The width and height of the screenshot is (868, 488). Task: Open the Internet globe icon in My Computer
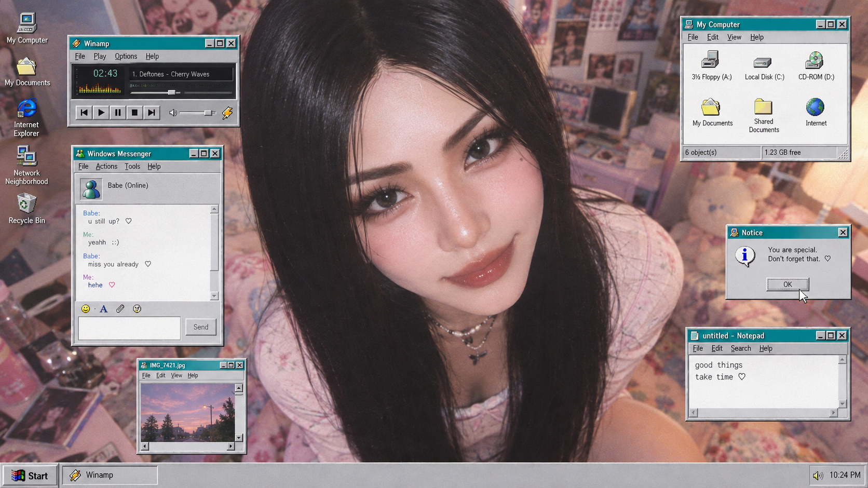click(816, 112)
